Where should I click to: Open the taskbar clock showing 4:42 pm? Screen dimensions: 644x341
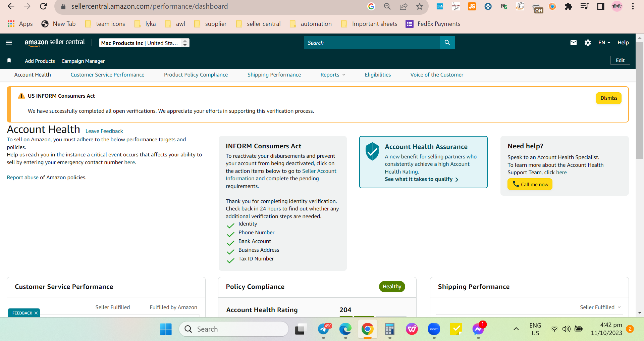click(606, 329)
